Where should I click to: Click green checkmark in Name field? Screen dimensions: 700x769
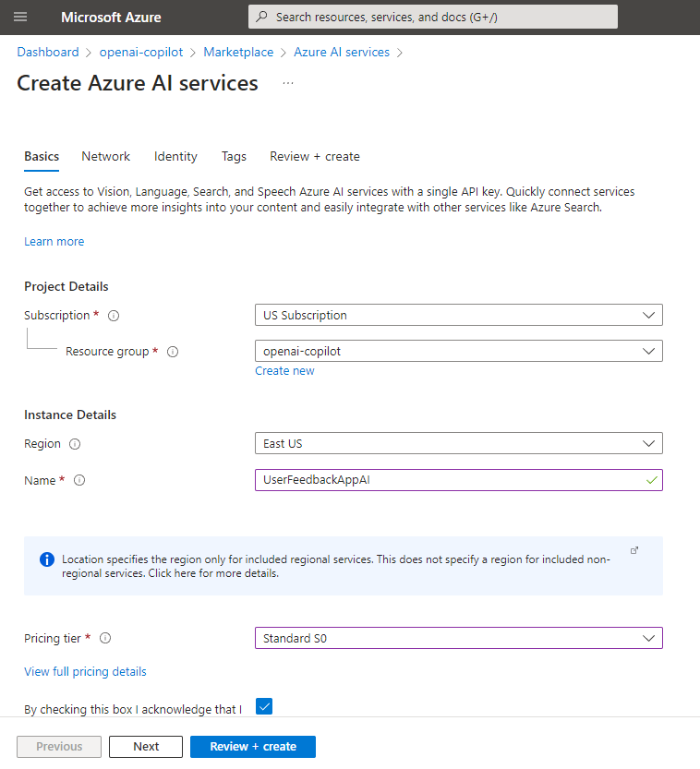click(x=651, y=480)
